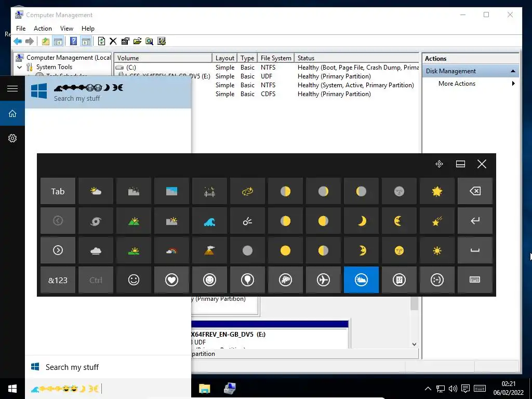Insert the gray new moon with face emoji
Image resolution: width=532 pixels, height=399 pixels.
click(x=399, y=191)
